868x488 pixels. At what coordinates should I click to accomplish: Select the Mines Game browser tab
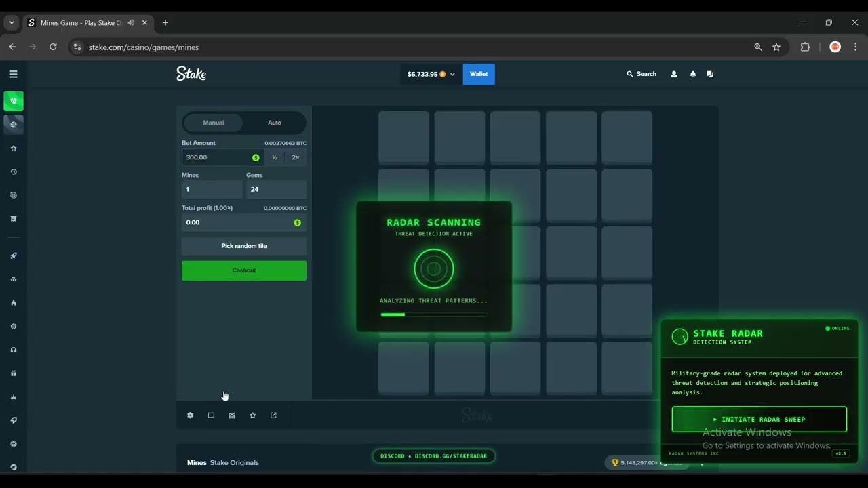pos(87,22)
